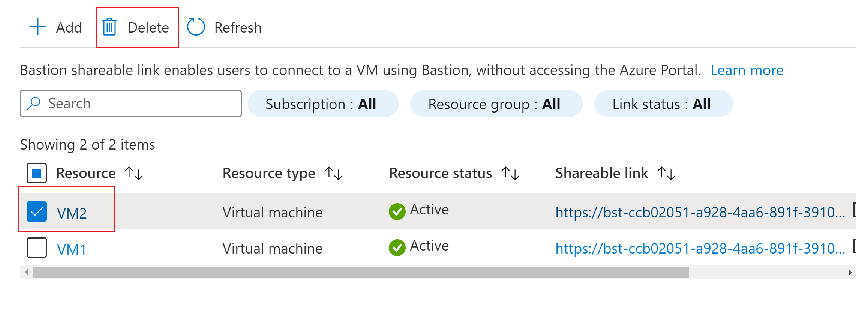868x312 pixels.
Task: Click the Refresh circular arrow icon
Action: [196, 27]
